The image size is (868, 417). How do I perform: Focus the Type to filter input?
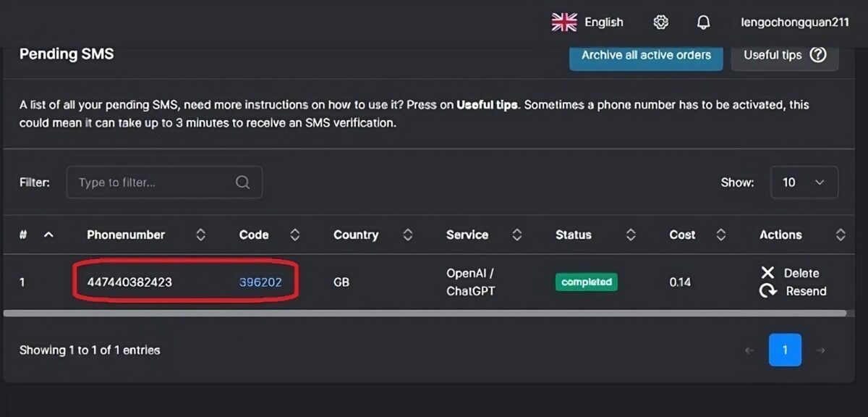[x=164, y=182]
